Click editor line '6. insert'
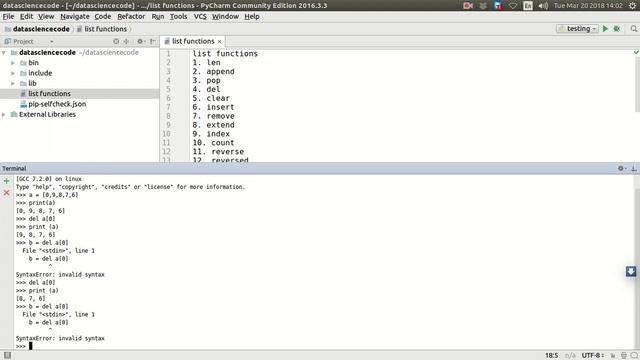 213,107
